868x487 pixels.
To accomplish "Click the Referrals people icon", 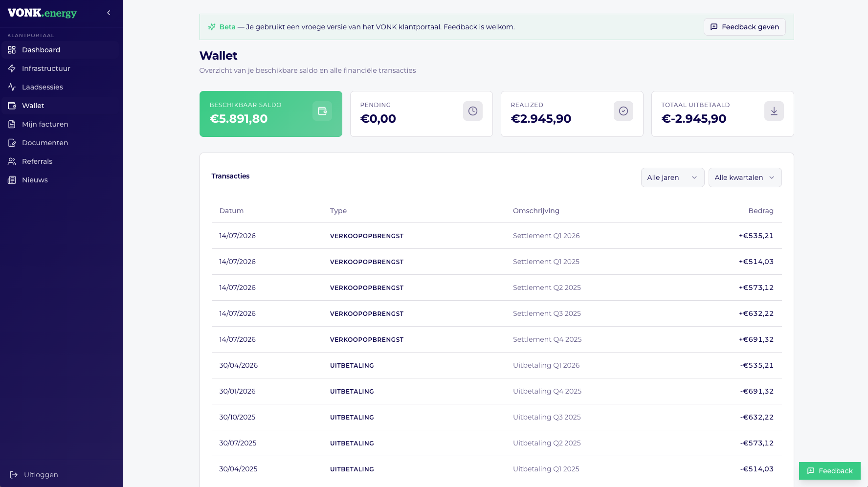I will (12, 161).
